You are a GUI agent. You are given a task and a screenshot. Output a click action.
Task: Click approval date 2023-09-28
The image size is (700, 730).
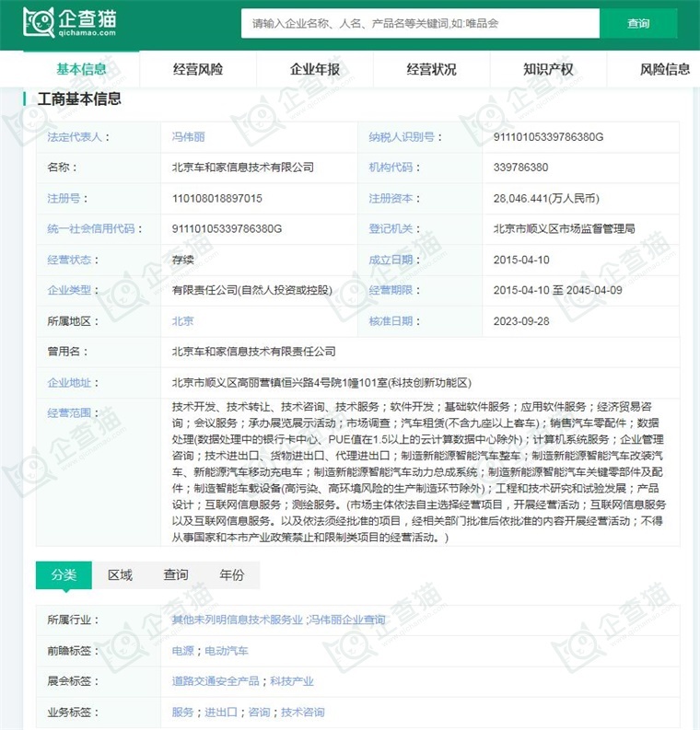pos(521,321)
